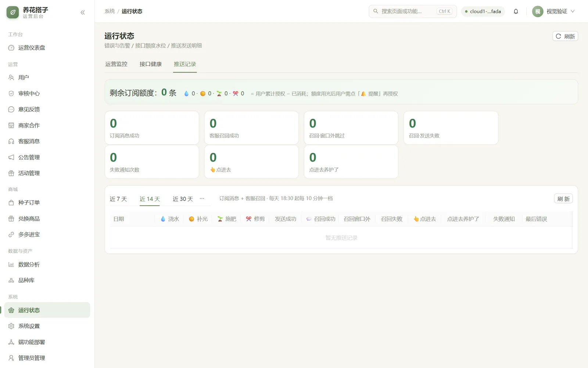Open 意见反馈 sidebar item
588x368 pixels.
point(47,109)
